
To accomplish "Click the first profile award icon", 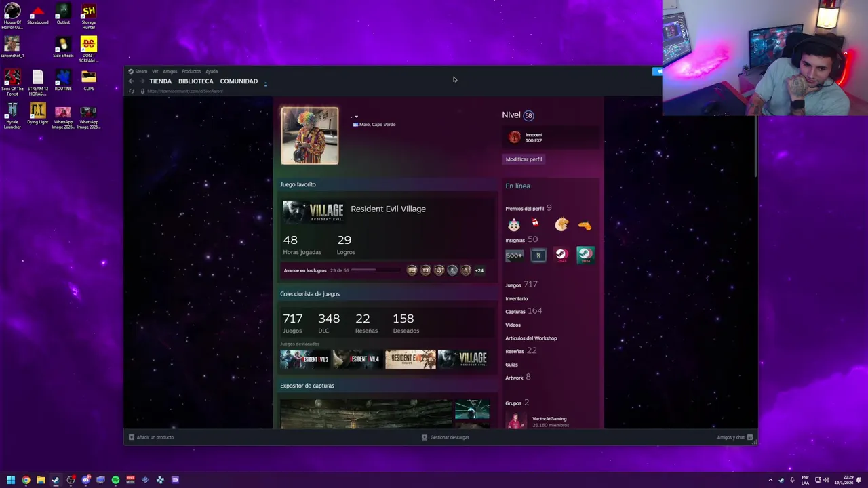I will (x=514, y=225).
